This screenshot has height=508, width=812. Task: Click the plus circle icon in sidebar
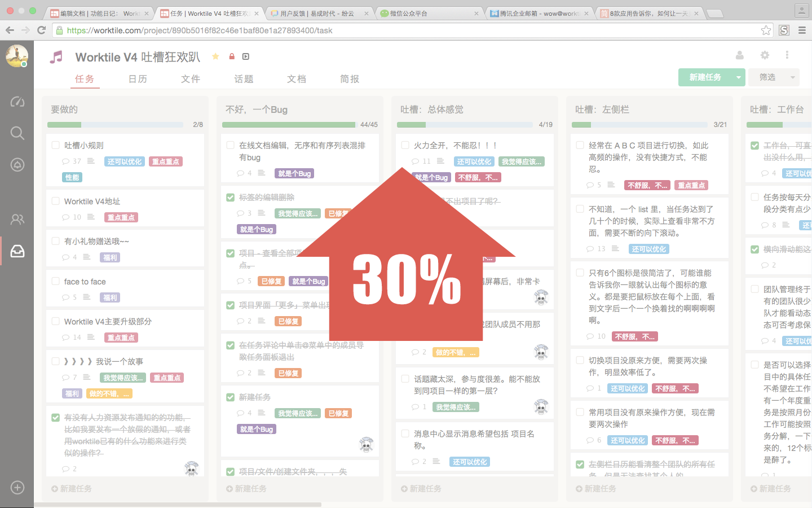pos(17,488)
